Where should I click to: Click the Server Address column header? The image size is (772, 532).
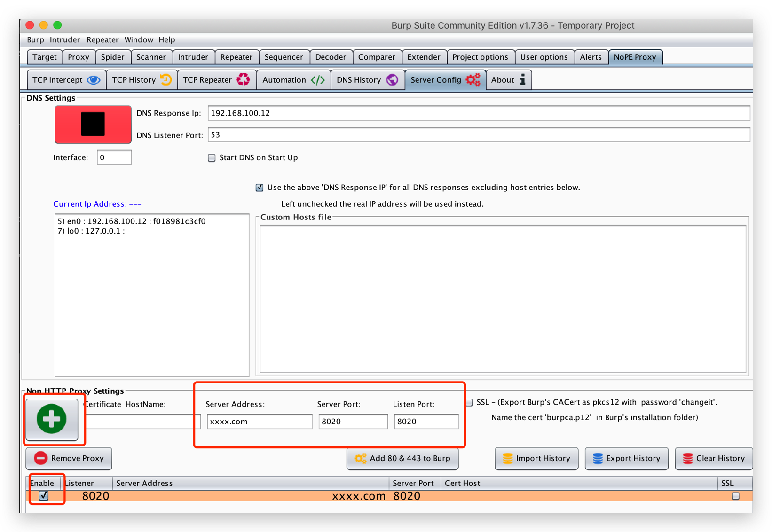coord(251,483)
